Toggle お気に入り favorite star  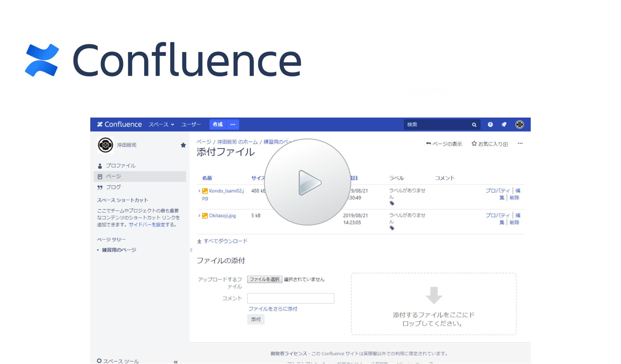[490, 144]
